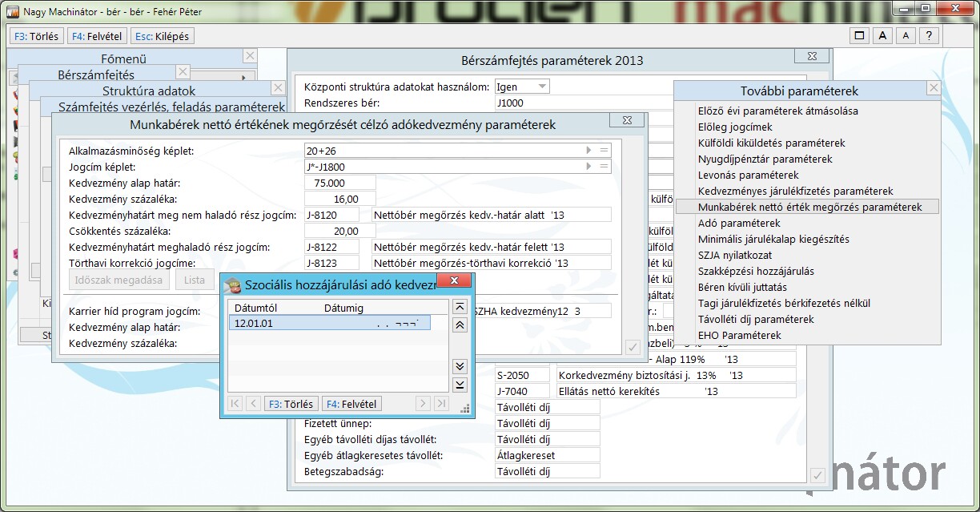Expand Alkalmazásminőség képlet with triangle arrow
980x512 pixels.
tap(589, 151)
